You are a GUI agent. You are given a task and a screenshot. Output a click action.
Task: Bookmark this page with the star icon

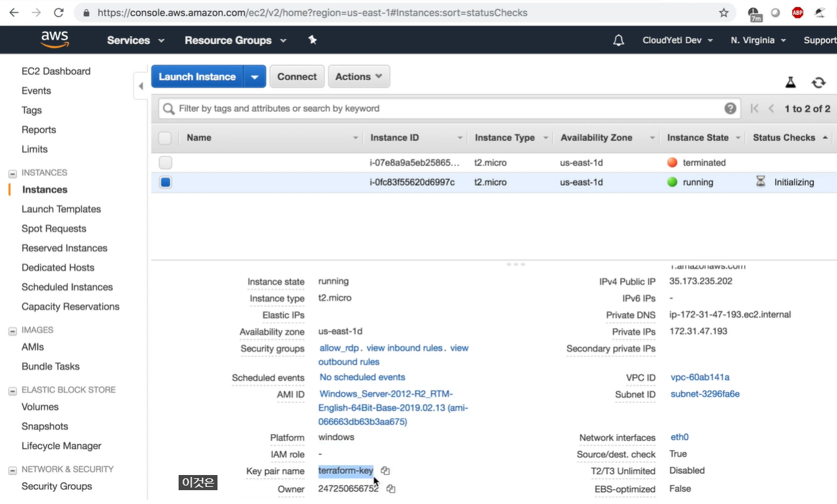click(724, 13)
